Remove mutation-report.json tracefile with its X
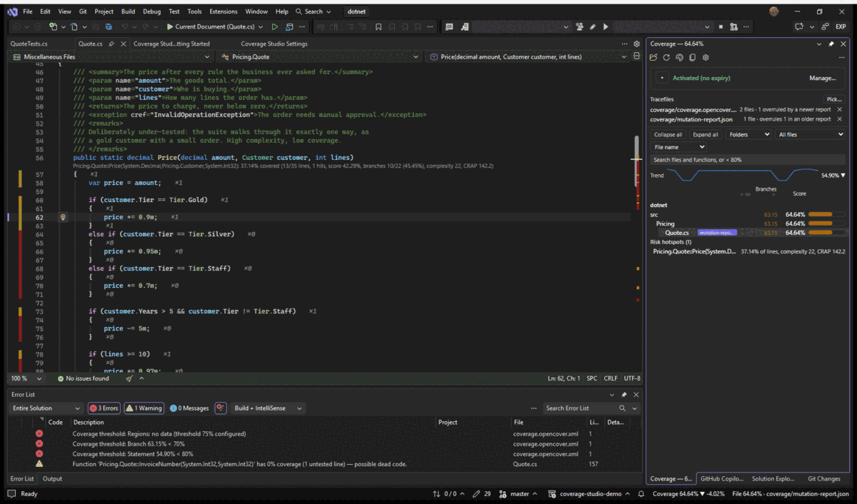 [x=839, y=120]
